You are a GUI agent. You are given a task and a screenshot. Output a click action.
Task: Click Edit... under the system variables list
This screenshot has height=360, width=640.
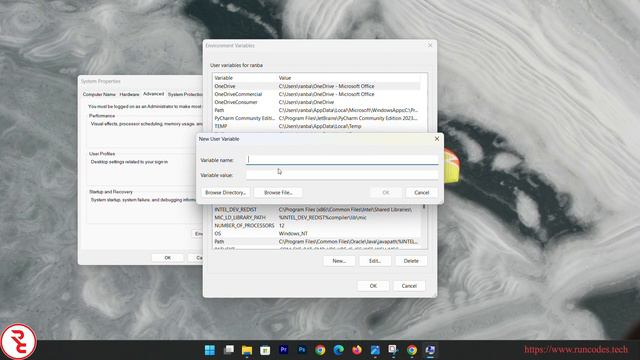pos(375,261)
